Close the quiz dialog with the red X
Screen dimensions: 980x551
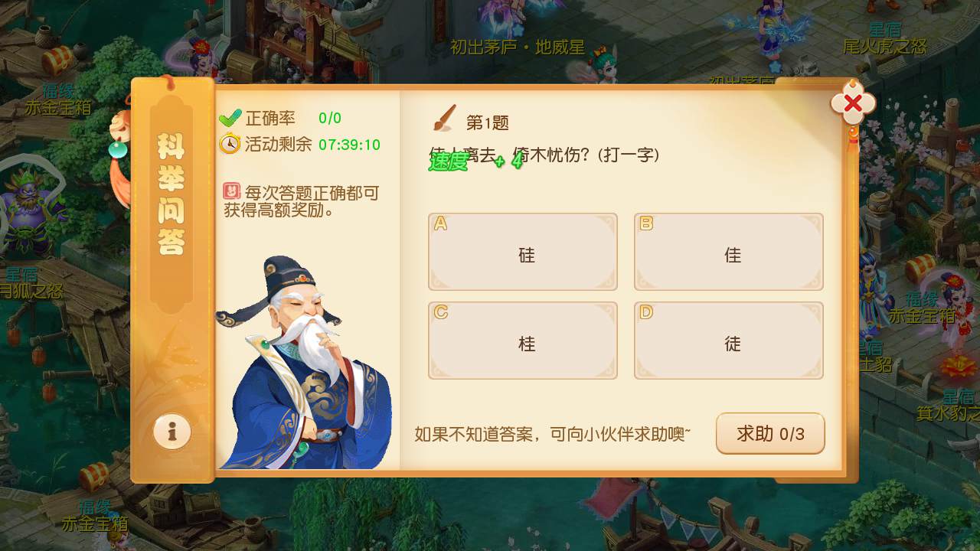(x=852, y=103)
